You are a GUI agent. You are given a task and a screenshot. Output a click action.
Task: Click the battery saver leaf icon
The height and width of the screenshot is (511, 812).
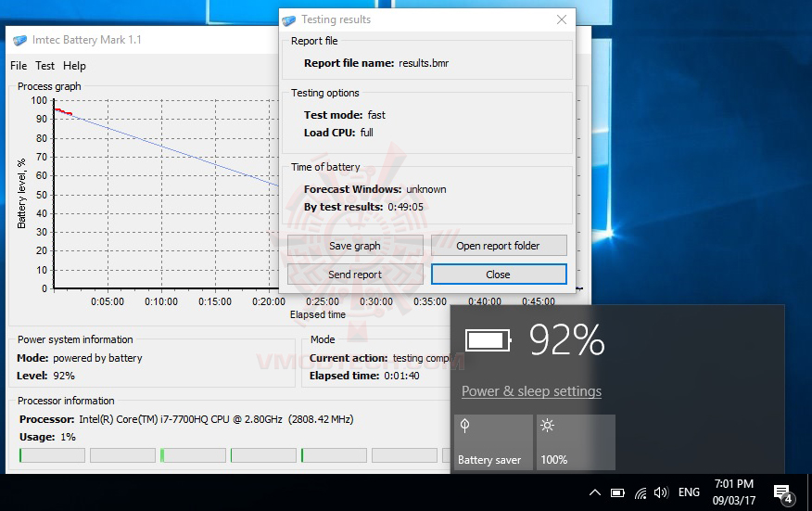[465, 426]
